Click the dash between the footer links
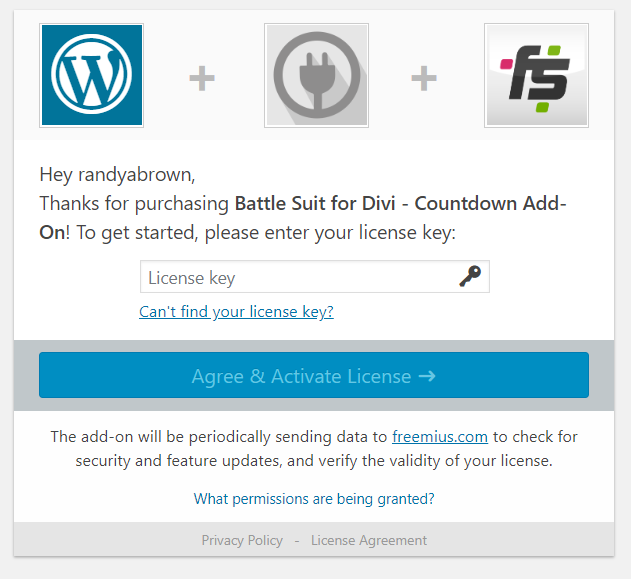 (x=296, y=540)
